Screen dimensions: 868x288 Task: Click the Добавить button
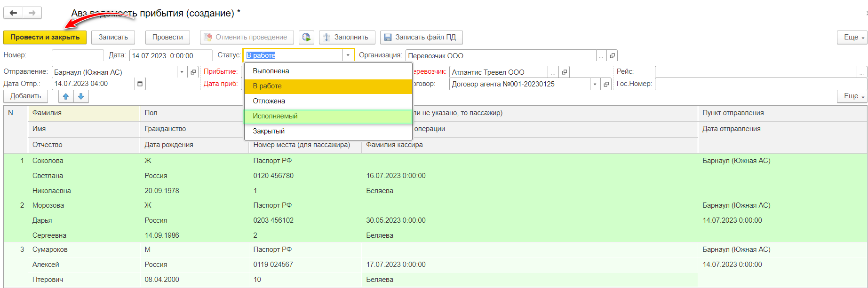(26, 96)
